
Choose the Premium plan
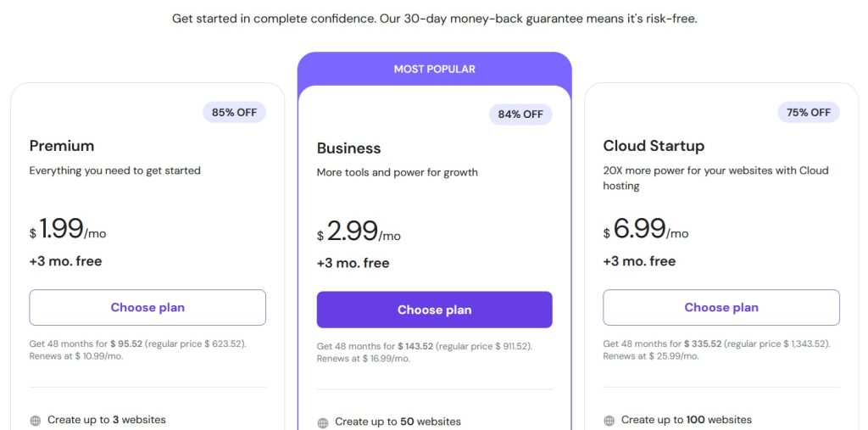147,308
